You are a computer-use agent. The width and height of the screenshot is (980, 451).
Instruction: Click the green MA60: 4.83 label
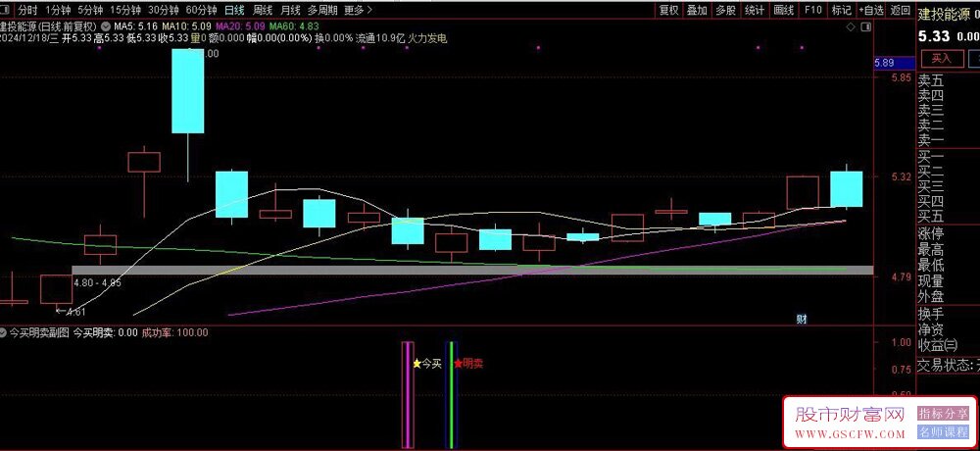[x=294, y=26]
